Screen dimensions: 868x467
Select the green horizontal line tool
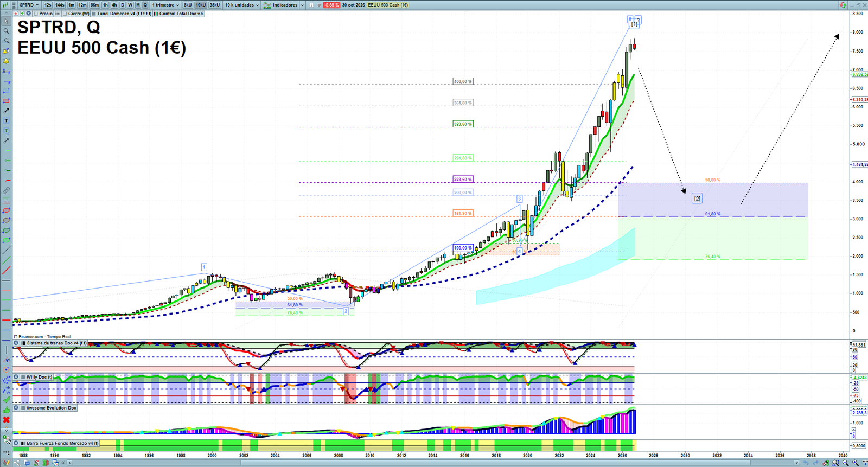click(x=7, y=300)
